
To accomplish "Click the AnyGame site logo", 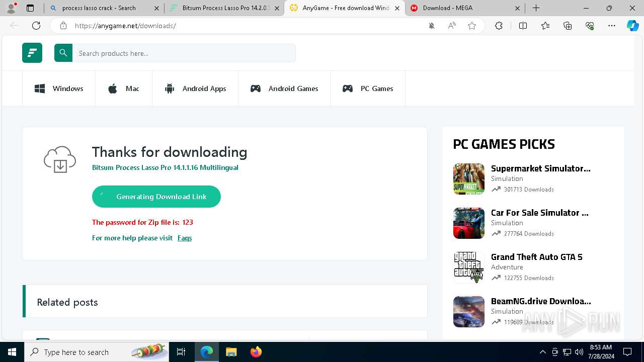I will (x=32, y=53).
